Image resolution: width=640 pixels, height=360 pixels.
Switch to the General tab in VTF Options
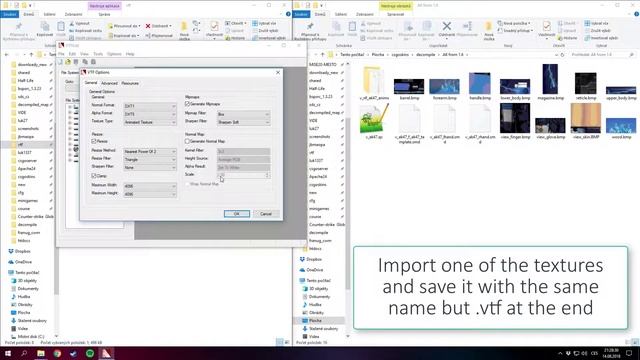coord(91,83)
